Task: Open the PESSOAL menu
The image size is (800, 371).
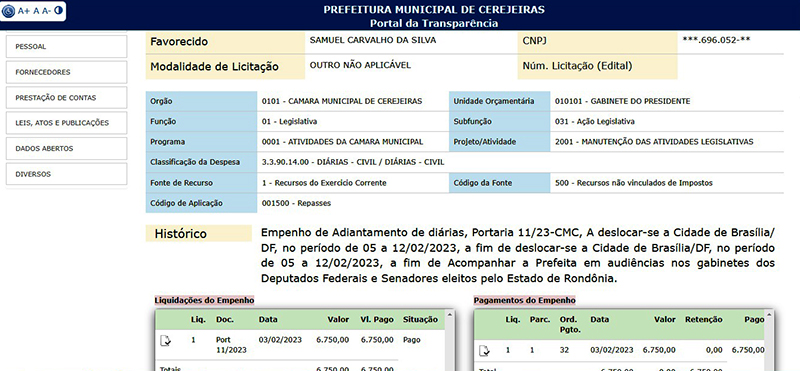Action: [66, 46]
